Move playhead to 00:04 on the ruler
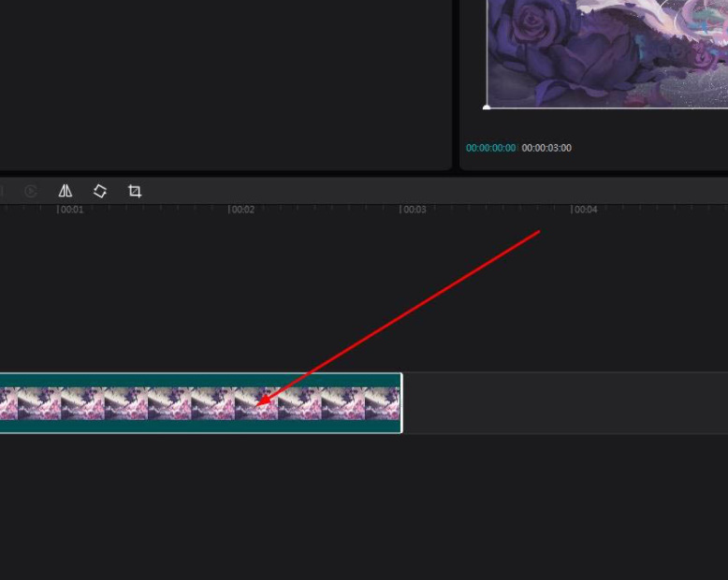The width and height of the screenshot is (728, 580). click(x=584, y=210)
